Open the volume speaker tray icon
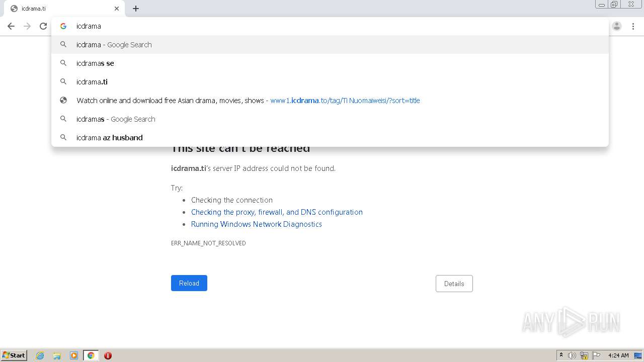This screenshot has height=362, width=644. [572, 355]
